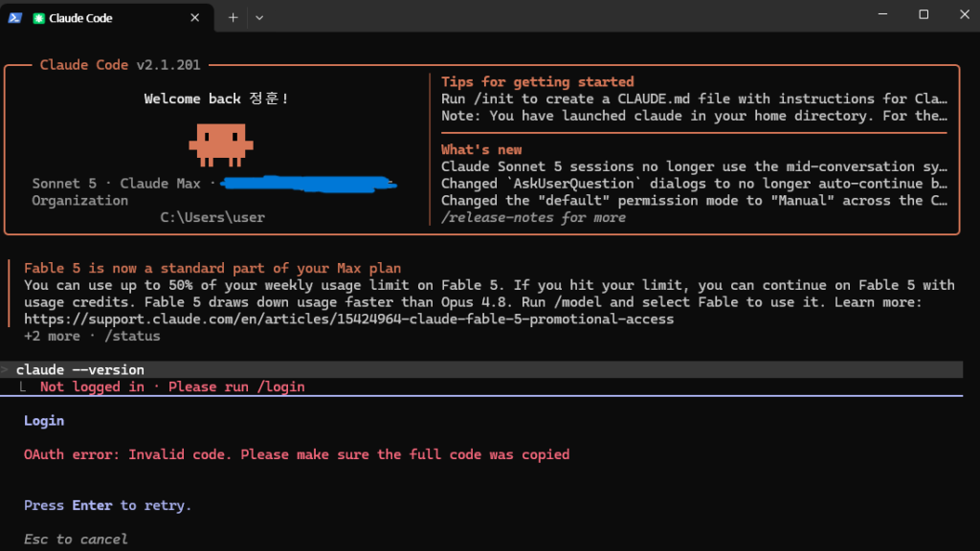Screen dimensions: 980x551
Task: Close the terminal window
Action: point(965,14)
